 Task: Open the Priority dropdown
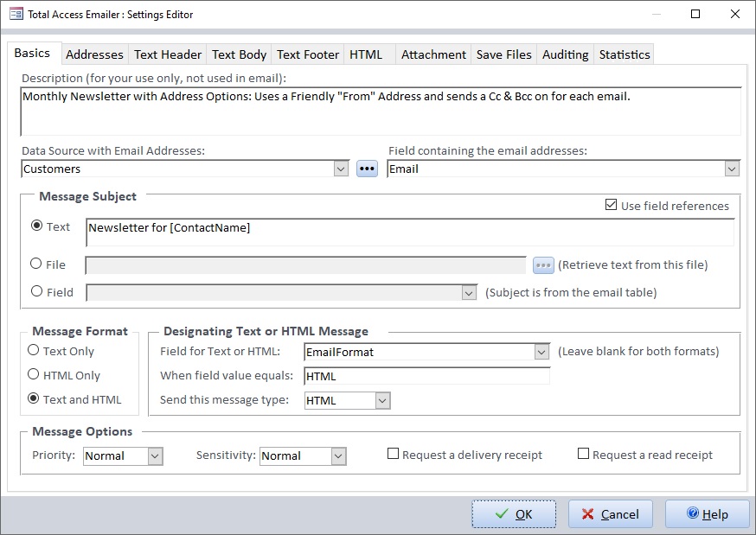click(x=155, y=456)
